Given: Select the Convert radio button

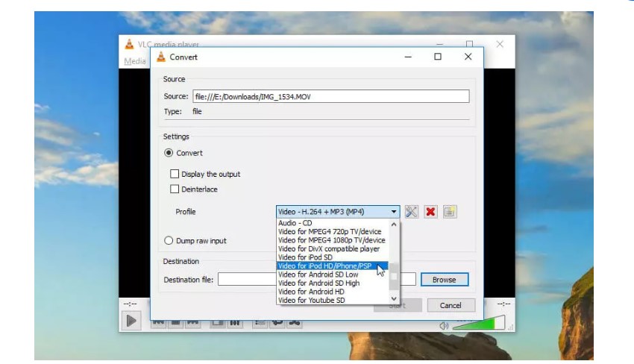Looking at the screenshot, I should (169, 153).
